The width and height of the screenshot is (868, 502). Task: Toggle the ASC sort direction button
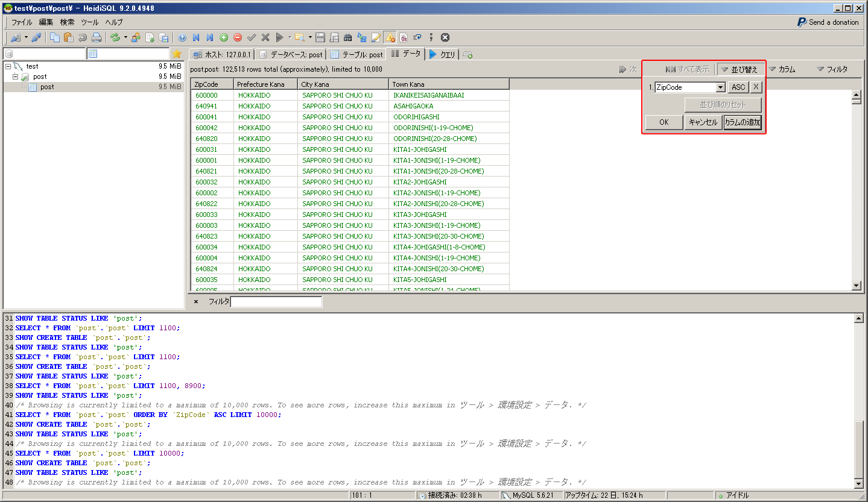pyautogui.click(x=738, y=87)
